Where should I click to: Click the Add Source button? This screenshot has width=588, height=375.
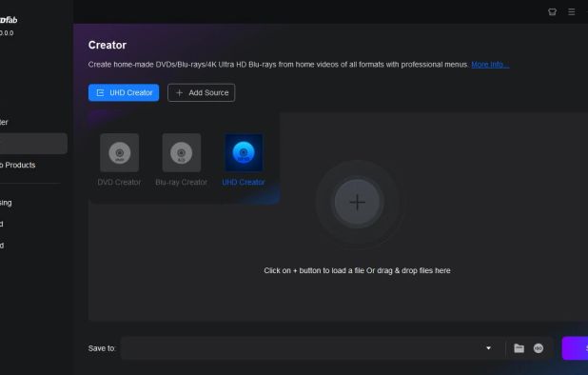click(x=202, y=92)
